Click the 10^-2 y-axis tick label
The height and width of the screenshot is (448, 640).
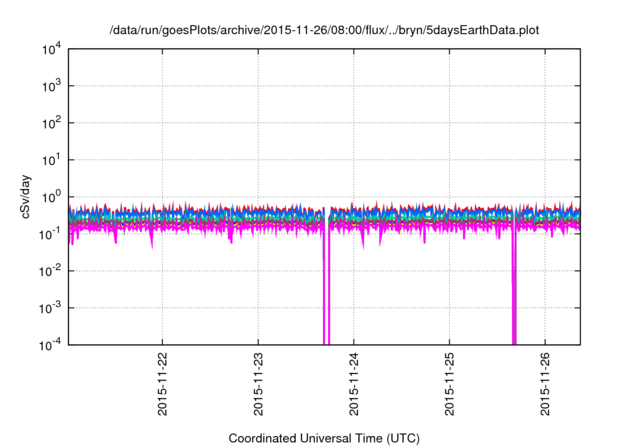[50, 271]
